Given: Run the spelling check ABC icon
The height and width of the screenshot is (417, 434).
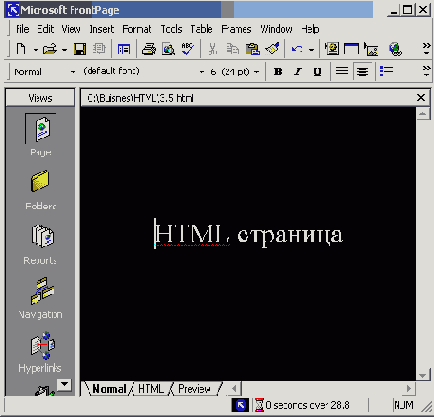Looking at the screenshot, I should 188,49.
